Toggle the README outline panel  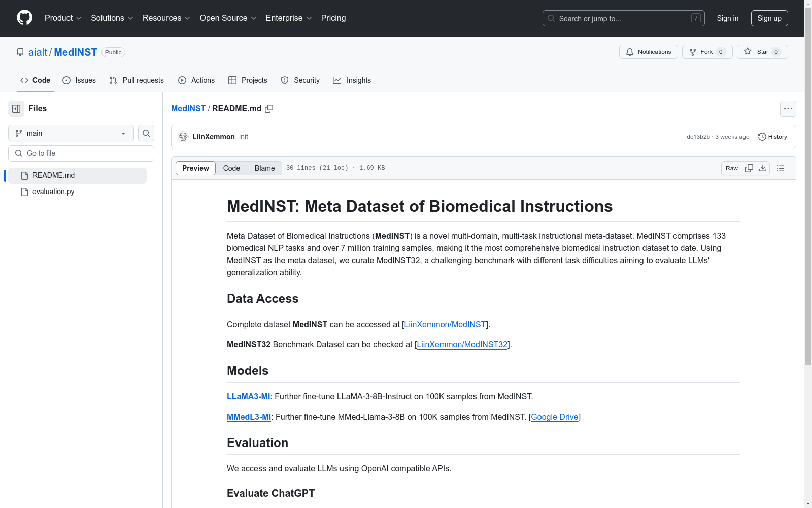[780, 168]
